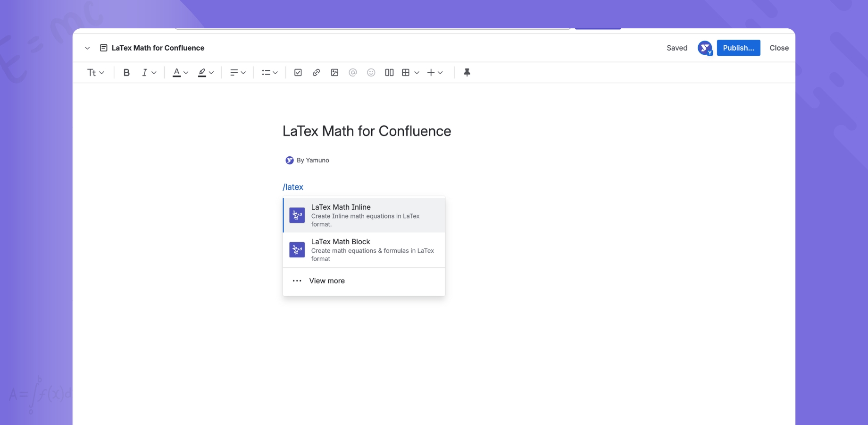The width and height of the screenshot is (868, 425).
Task: Expand text alignment dropdown arrow
Action: click(x=243, y=73)
